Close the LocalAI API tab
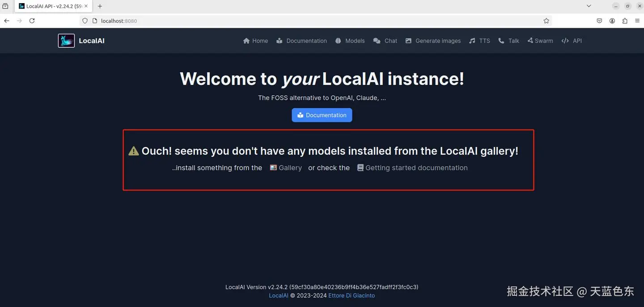The height and width of the screenshot is (307, 644). (x=86, y=6)
